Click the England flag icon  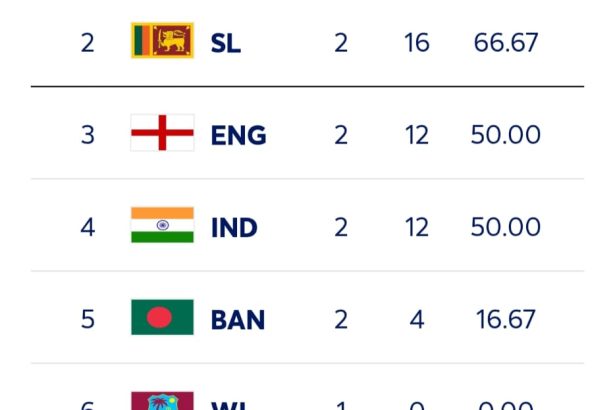[x=162, y=133]
